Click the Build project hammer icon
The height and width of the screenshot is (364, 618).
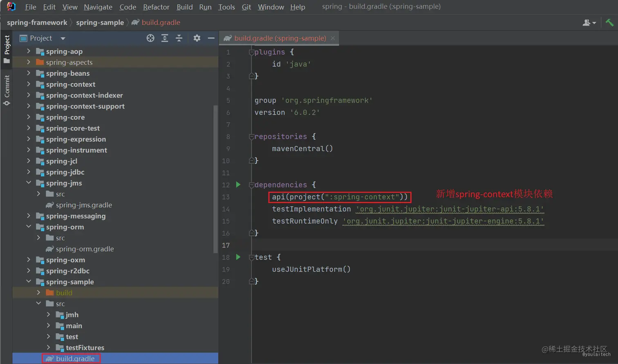click(609, 22)
